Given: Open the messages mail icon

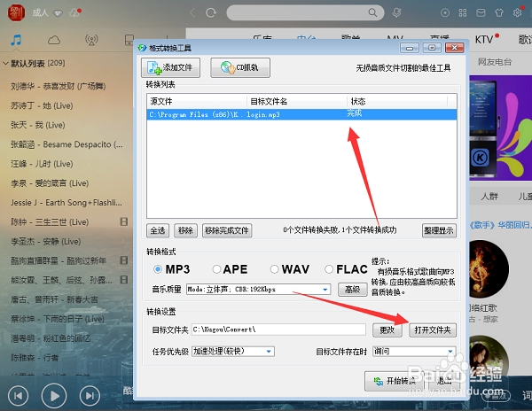Looking at the screenshot, I should pyautogui.click(x=481, y=13).
